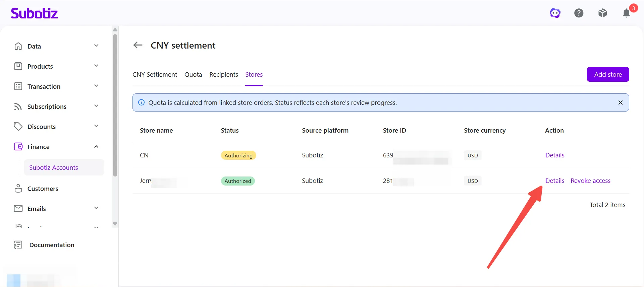Screen dimensions: 644x287
Task: Dismiss the quota info banner
Action: pyautogui.click(x=621, y=102)
